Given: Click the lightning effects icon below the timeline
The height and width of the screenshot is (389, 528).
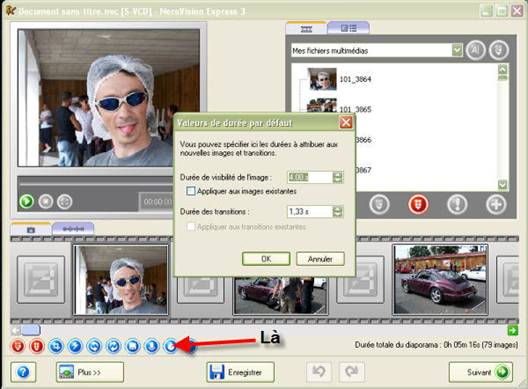Looking at the screenshot, I should tap(75, 346).
